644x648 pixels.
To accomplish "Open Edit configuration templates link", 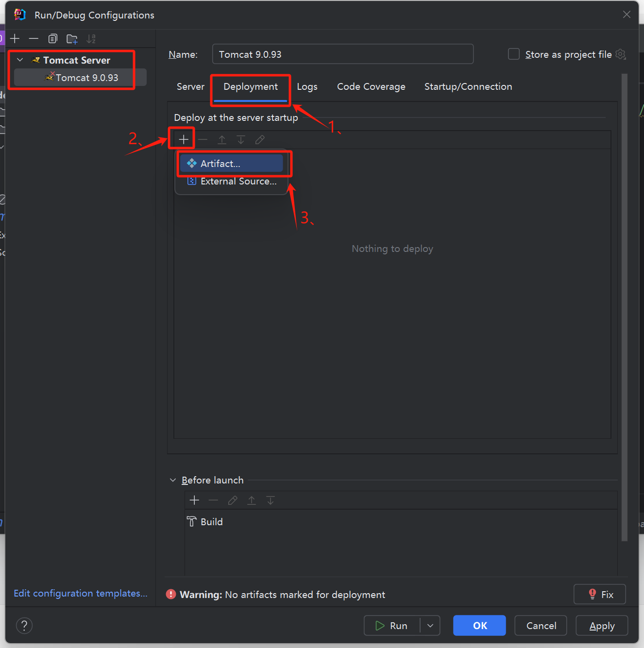I will (81, 593).
